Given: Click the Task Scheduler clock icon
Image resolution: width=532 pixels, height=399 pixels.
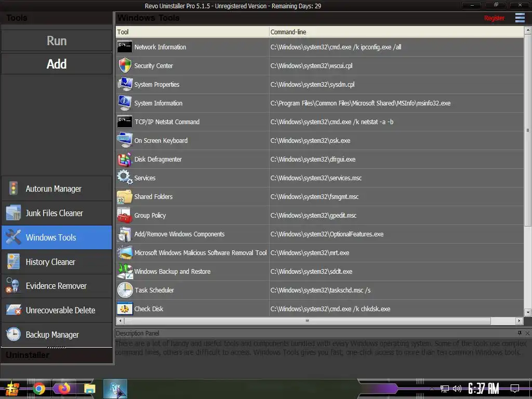Looking at the screenshot, I should 125,290.
